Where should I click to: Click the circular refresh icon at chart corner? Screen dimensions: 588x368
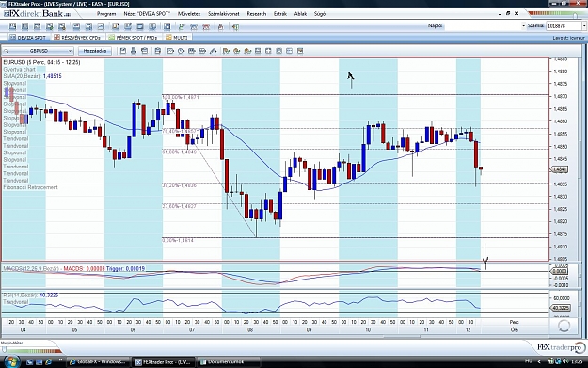coord(564,326)
